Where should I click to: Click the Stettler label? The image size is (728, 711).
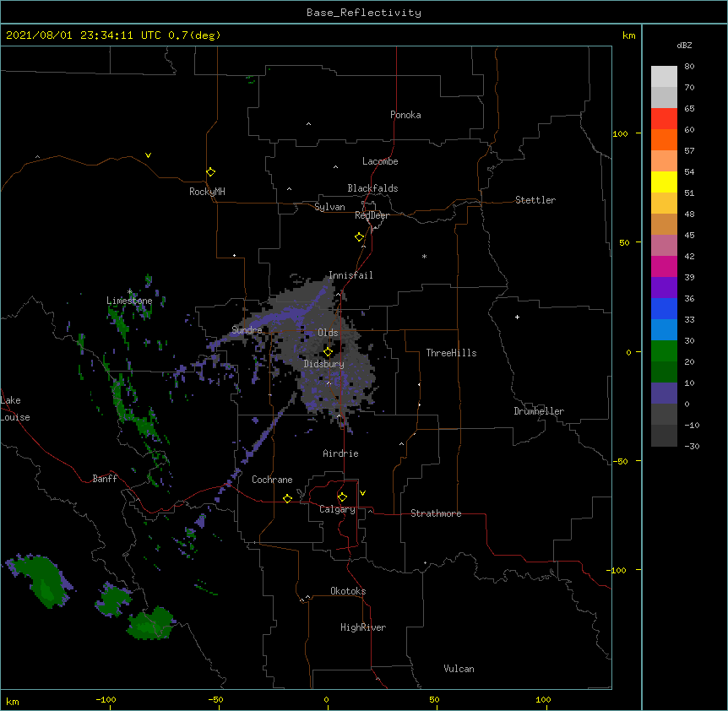coord(535,200)
